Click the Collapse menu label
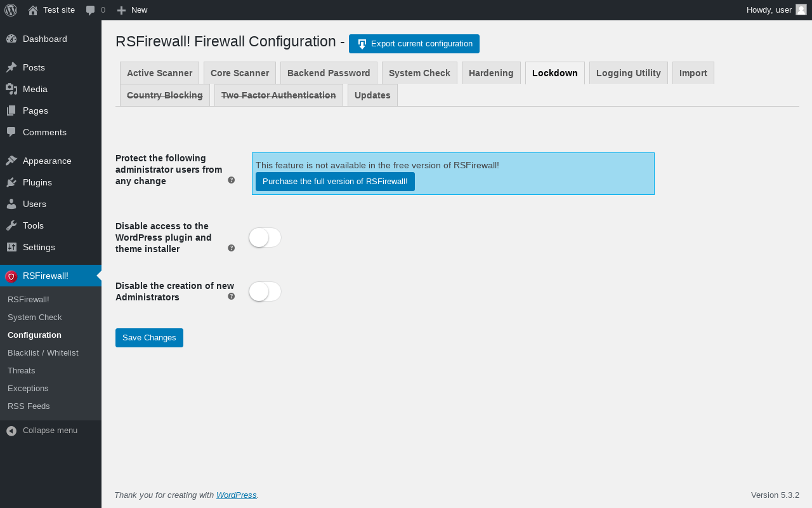This screenshot has width=812, height=508. [50, 431]
